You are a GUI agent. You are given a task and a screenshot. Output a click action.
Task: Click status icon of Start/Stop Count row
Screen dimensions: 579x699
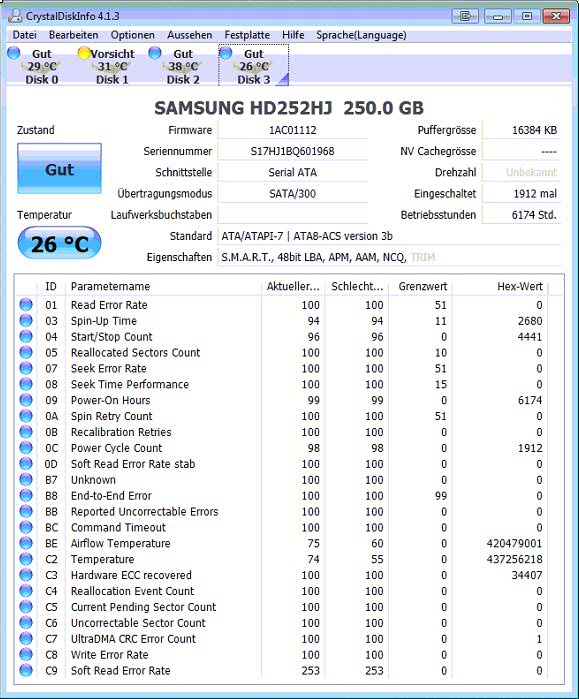pyautogui.click(x=26, y=336)
